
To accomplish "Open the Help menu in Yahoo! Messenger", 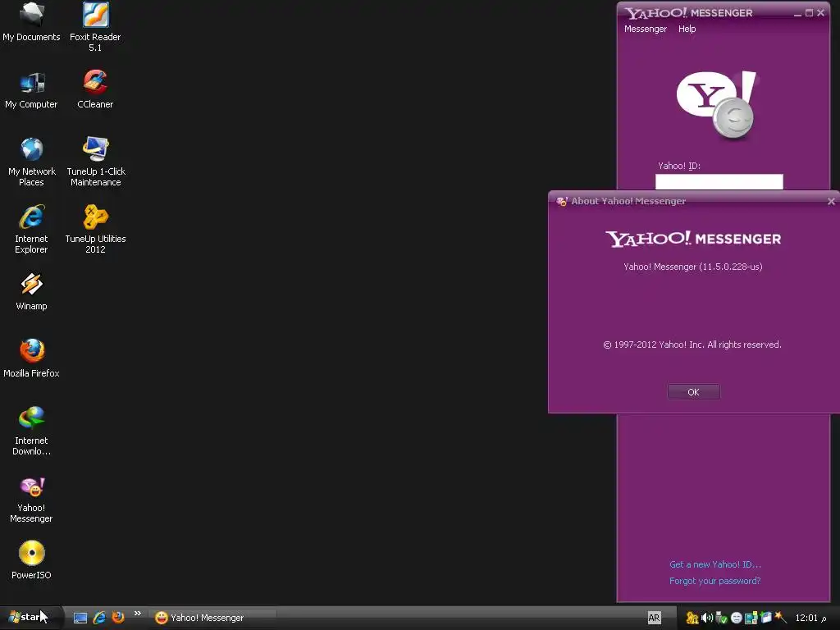I will pyautogui.click(x=687, y=29).
